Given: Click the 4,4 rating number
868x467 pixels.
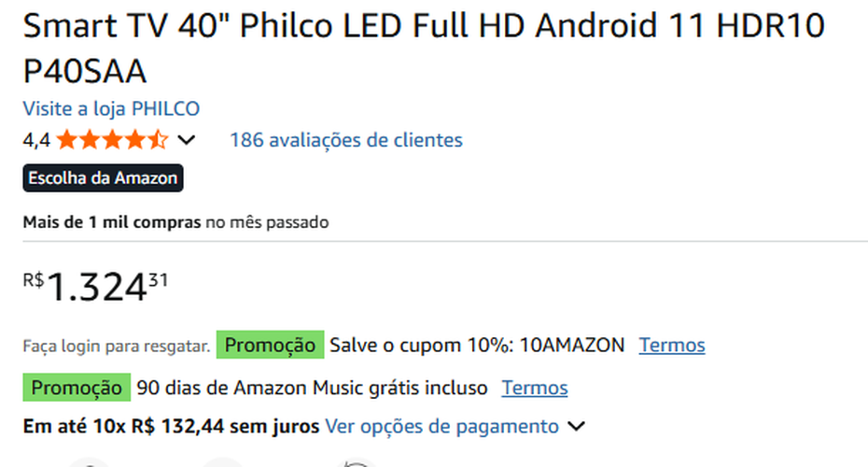Looking at the screenshot, I should click(36, 140).
